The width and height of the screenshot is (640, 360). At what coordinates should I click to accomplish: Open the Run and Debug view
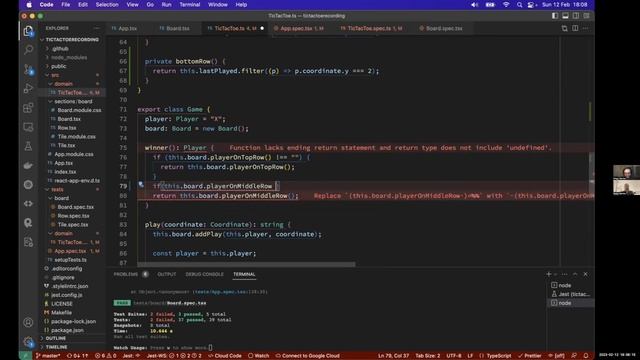[x=28, y=89]
